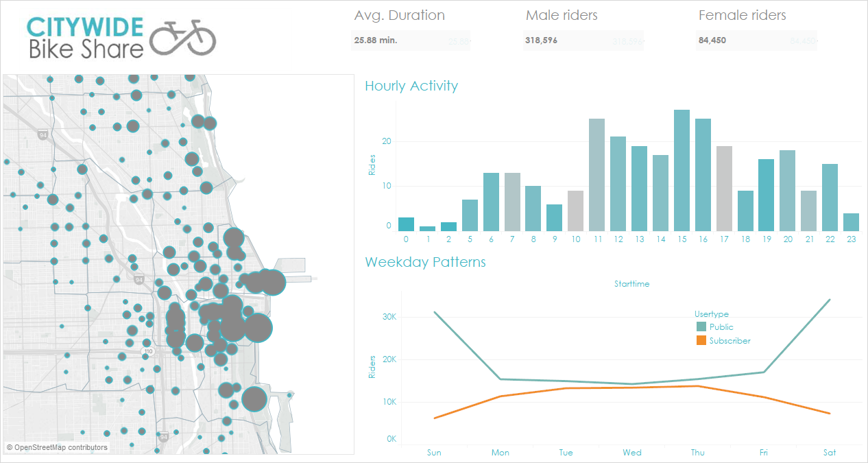868x463 pixels.
Task: Select the short hour 1 bar
Action: pyautogui.click(x=427, y=228)
